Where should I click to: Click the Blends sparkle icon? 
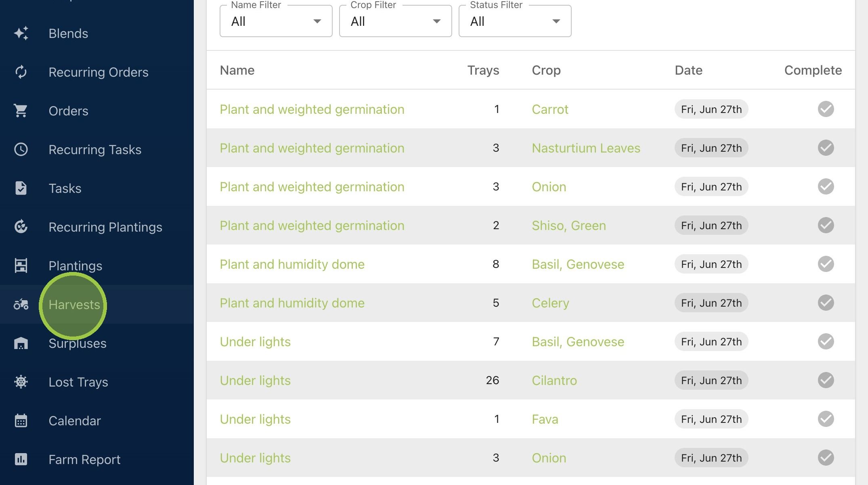click(x=21, y=33)
